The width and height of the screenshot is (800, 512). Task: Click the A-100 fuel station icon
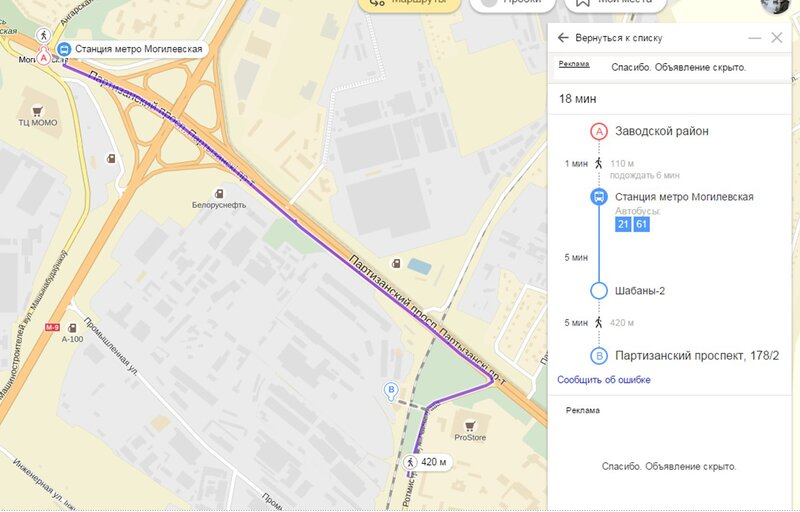[72, 328]
